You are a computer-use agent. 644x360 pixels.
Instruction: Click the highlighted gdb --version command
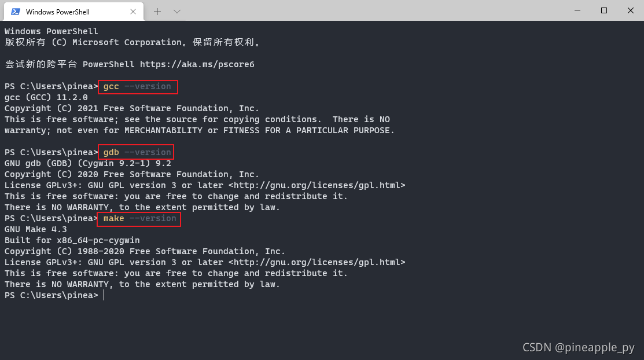point(137,152)
